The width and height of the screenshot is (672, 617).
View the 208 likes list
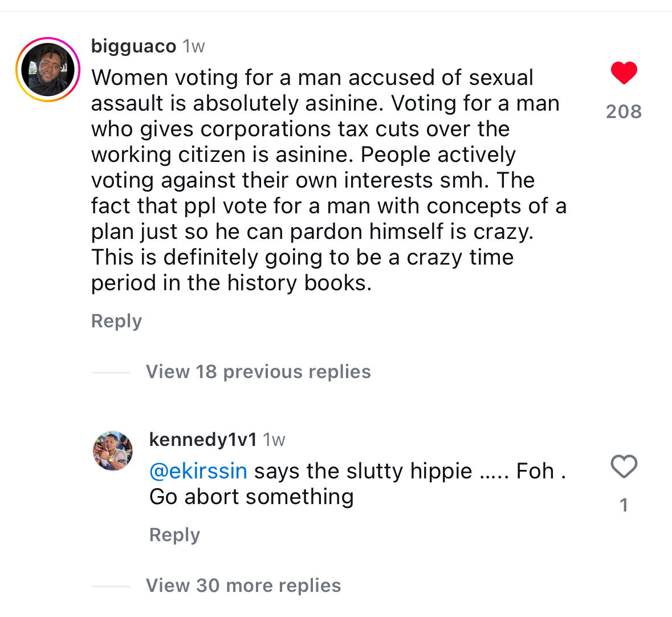coord(624,112)
